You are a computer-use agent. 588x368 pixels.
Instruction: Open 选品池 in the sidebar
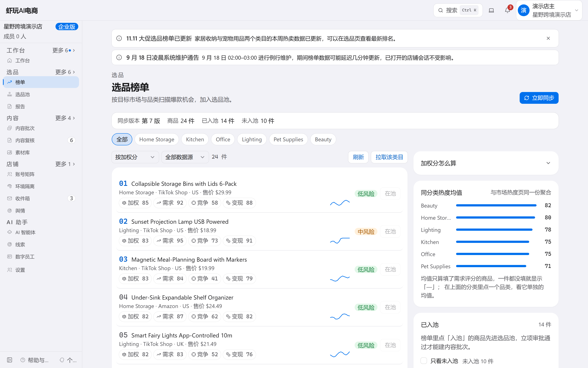pyautogui.click(x=41, y=94)
